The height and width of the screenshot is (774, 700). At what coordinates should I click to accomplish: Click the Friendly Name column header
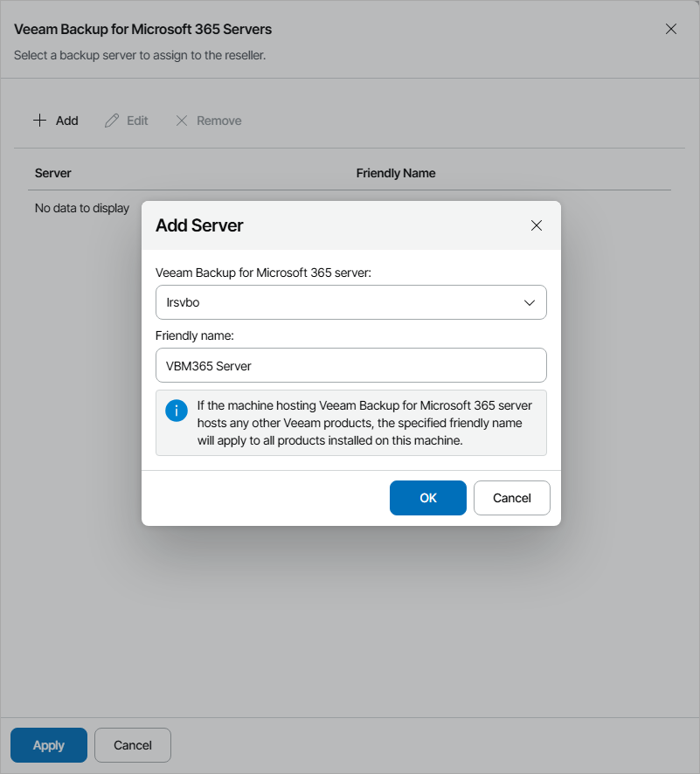pos(395,172)
